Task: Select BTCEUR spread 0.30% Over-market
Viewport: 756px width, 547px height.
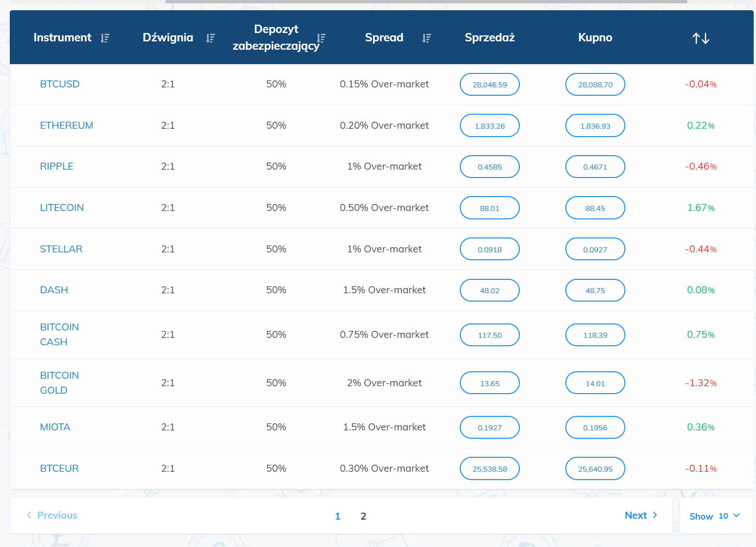Action: [385, 468]
